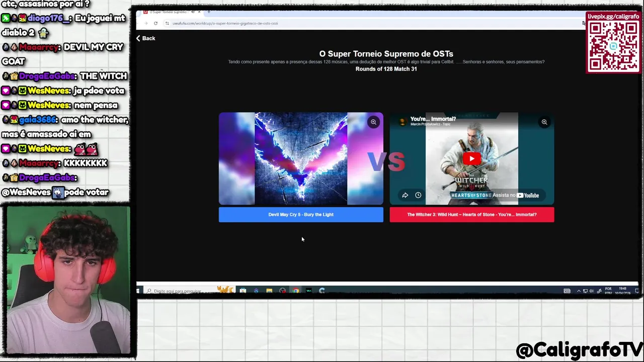Open the volume control in system tray
Viewport: 644px width, 362px height.
tap(591, 291)
